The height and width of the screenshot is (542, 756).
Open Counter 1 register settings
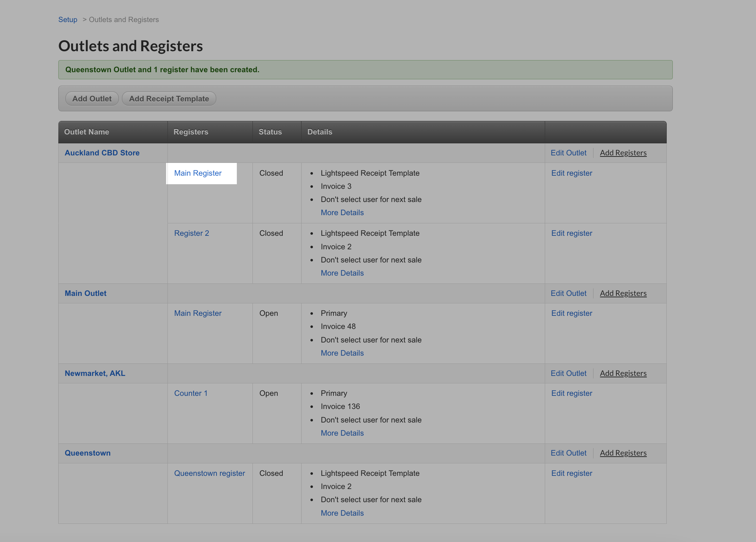click(191, 393)
